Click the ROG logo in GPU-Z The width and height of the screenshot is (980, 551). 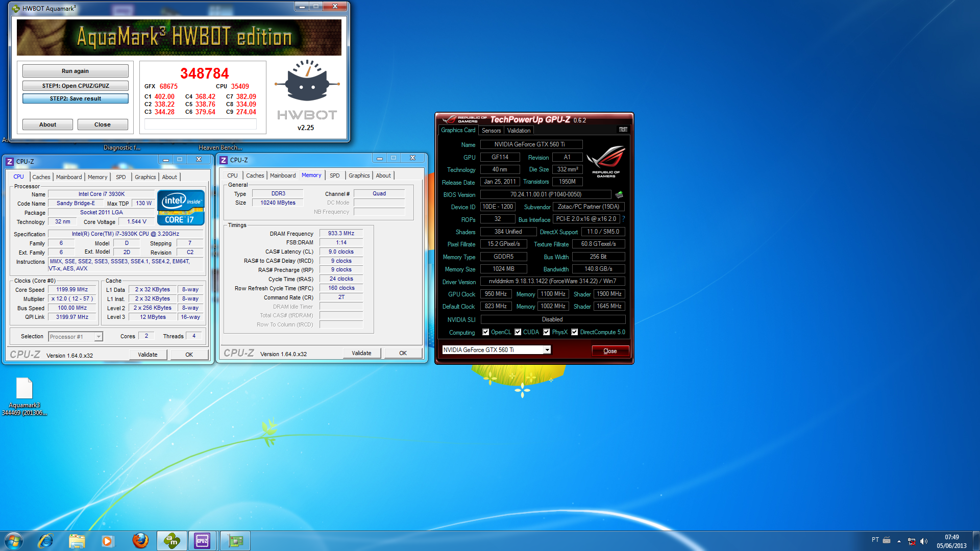point(606,161)
